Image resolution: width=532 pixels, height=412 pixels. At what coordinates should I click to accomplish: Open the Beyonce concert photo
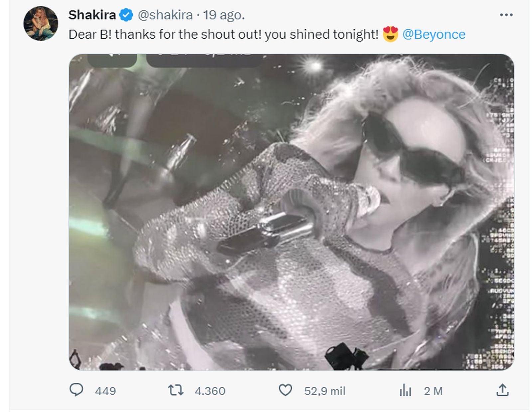(289, 213)
